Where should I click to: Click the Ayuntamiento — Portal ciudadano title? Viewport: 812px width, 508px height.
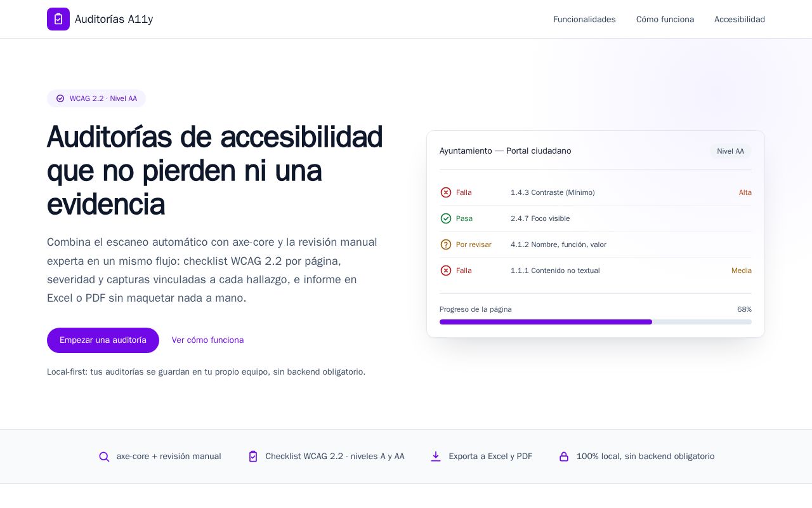[x=506, y=151]
